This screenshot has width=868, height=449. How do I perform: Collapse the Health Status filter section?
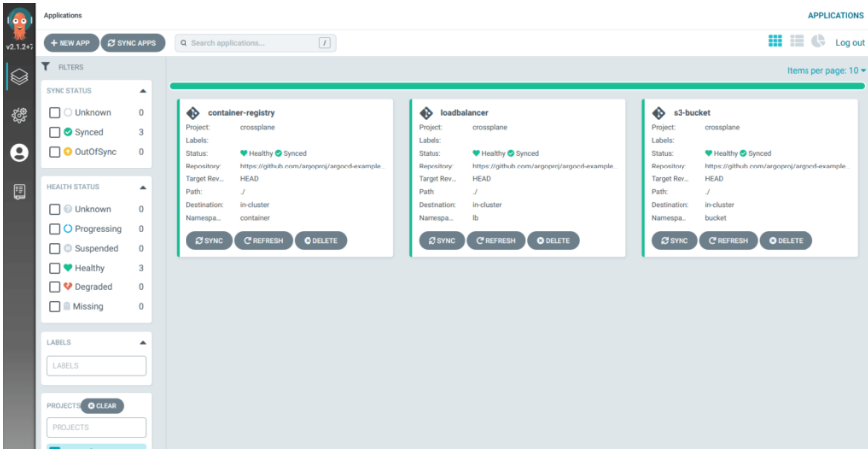click(141, 187)
